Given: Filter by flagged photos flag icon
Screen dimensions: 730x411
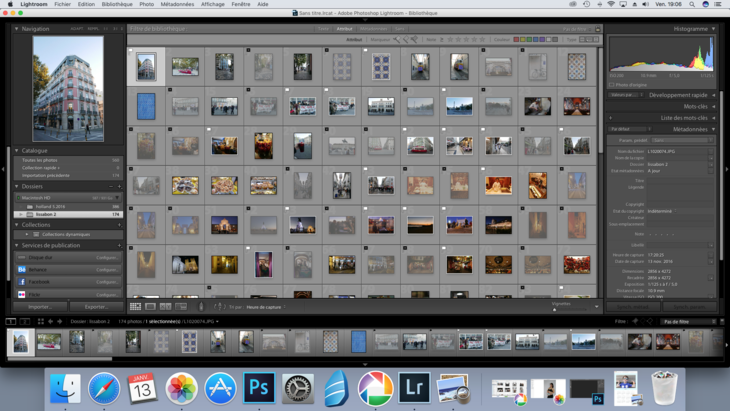Looking at the screenshot, I should coord(397,40).
